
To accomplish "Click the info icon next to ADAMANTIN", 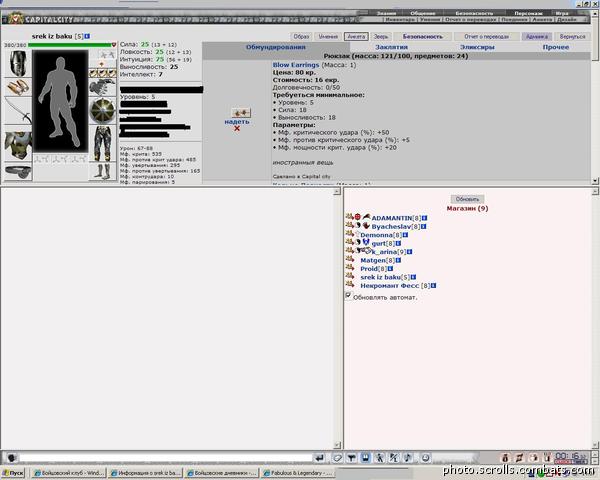I will click(x=424, y=218).
